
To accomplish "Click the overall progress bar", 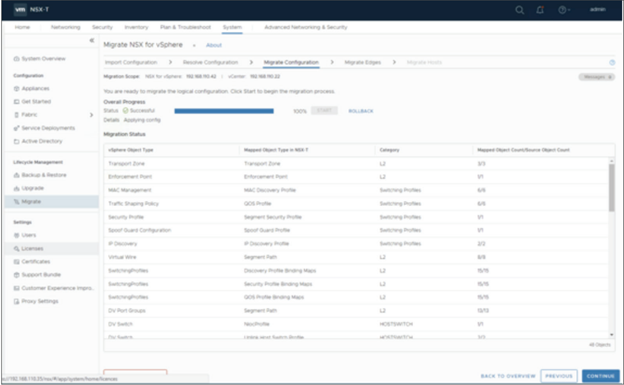I will [x=224, y=111].
